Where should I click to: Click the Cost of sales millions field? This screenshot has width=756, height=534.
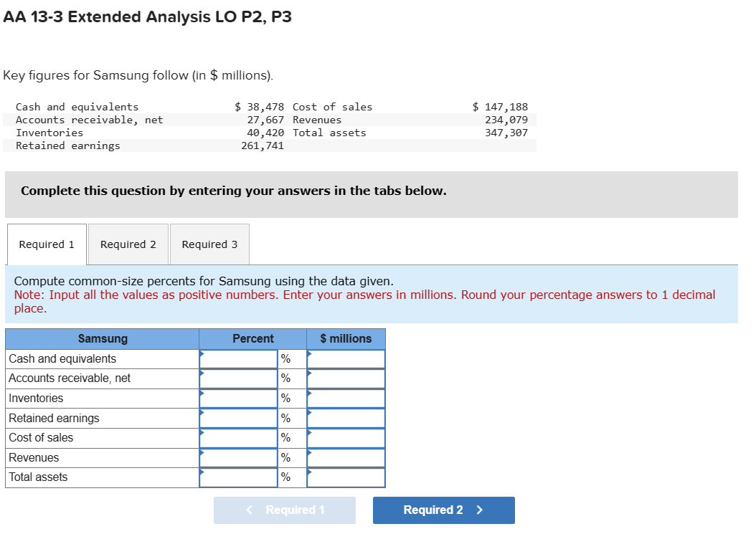coord(346,437)
